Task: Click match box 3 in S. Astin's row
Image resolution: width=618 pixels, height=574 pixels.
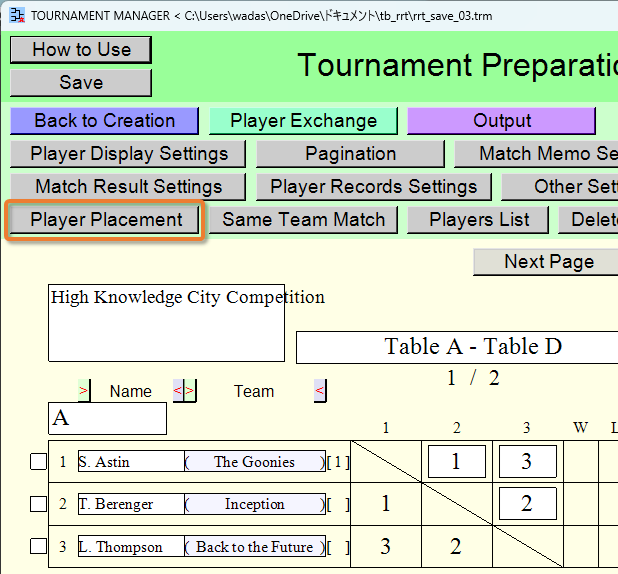Action: [528, 461]
